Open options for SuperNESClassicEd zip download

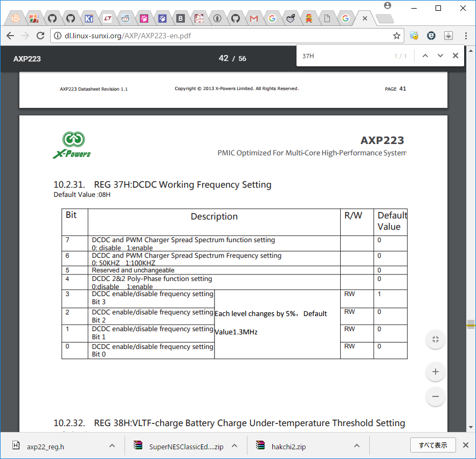pyautogui.click(x=234, y=446)
